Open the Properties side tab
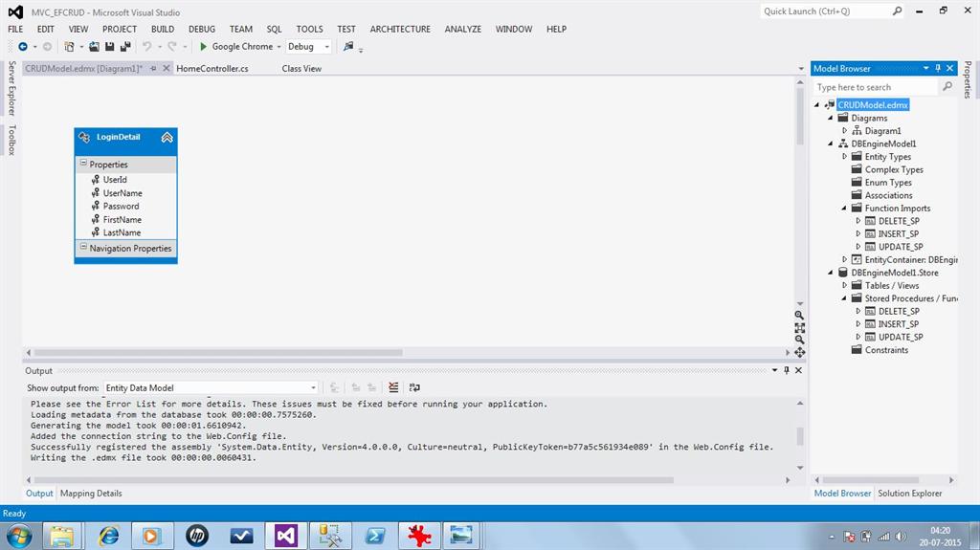Screen dimensions: 980x550 pyautogui.click(x=968, y=80)
